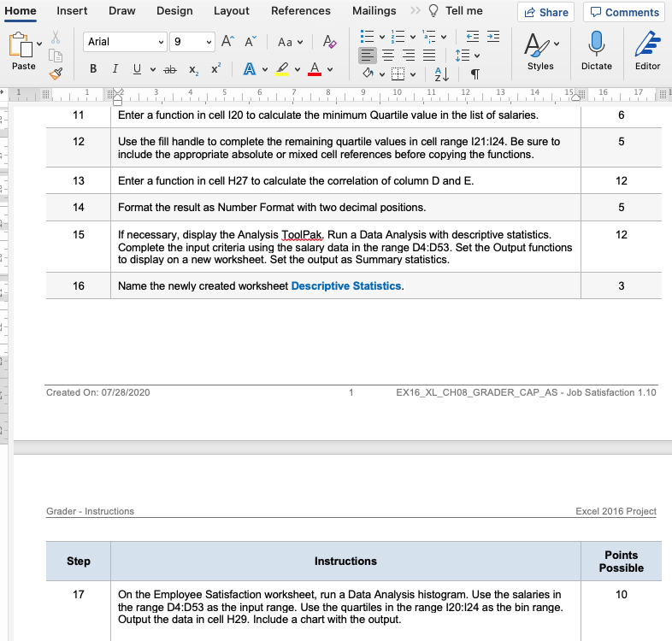Click footer text Created On: 07/28/2020
Viewport: 672px width, 641px height.
click(x=98, y=392)
